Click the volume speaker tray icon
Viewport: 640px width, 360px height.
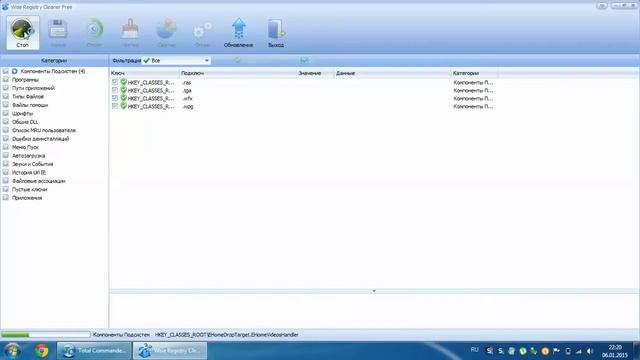click(590, 351)
